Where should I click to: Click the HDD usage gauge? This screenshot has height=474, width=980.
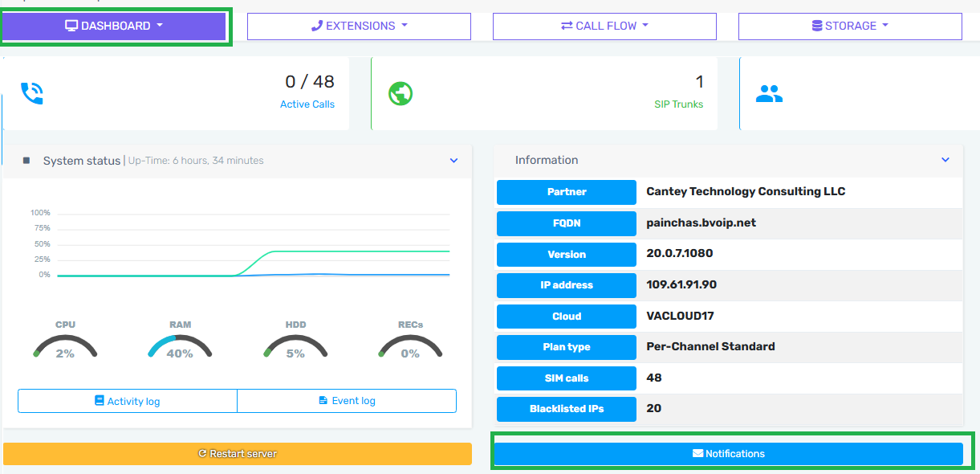pos(295,345)
